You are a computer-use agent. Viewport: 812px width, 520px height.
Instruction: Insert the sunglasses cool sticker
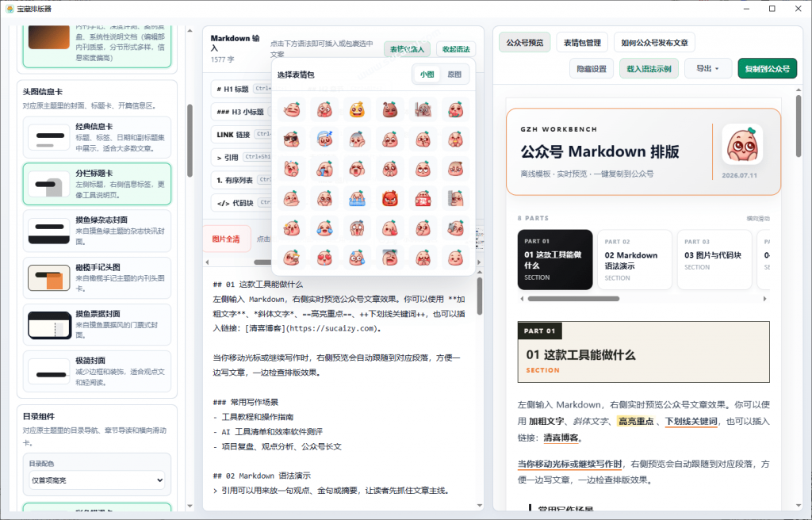tap(292, 140)
